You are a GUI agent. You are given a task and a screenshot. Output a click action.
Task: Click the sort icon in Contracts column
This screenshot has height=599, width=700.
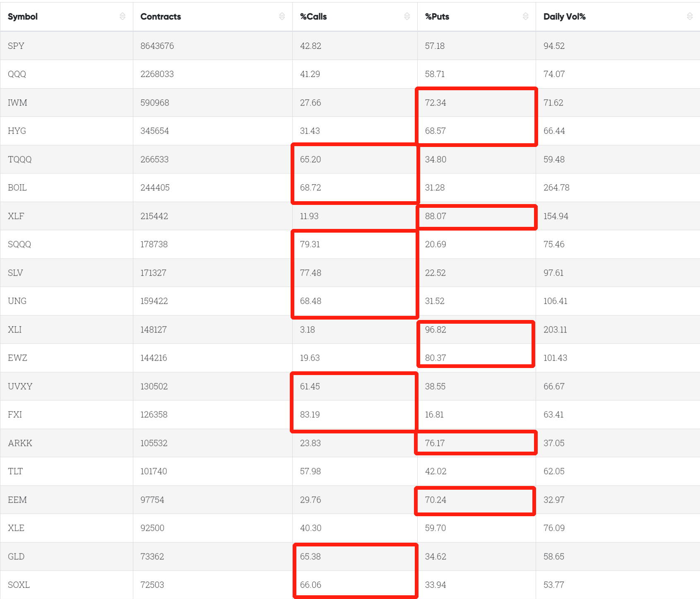click(x=282, y=16)
